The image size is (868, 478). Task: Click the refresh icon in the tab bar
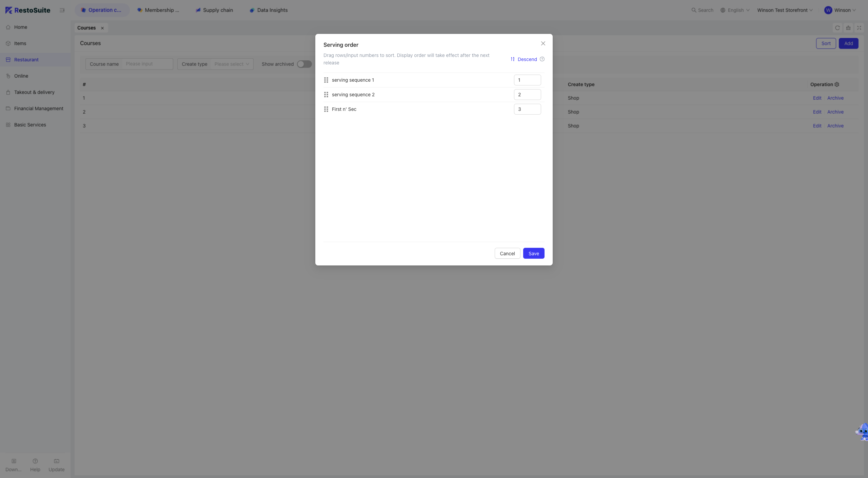tap(837, 28)
